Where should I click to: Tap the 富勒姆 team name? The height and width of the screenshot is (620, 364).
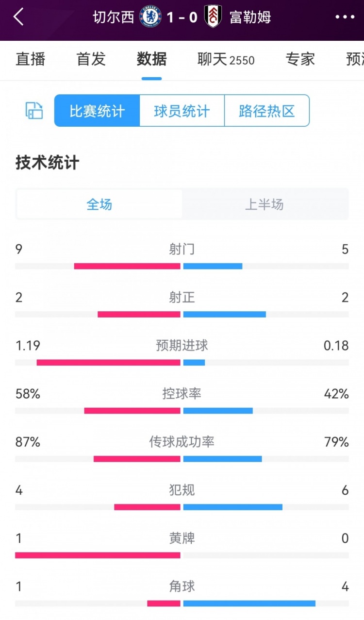[250, 17]
